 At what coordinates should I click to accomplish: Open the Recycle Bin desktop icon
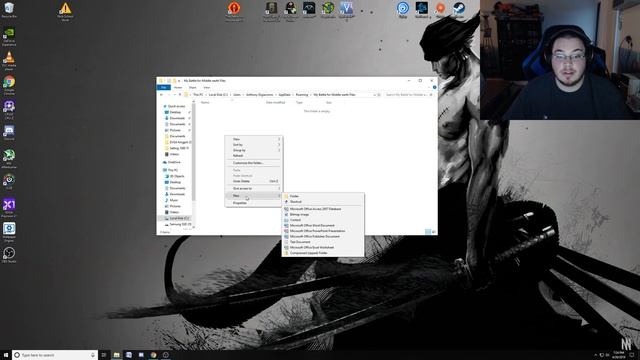tap(9, 10)
